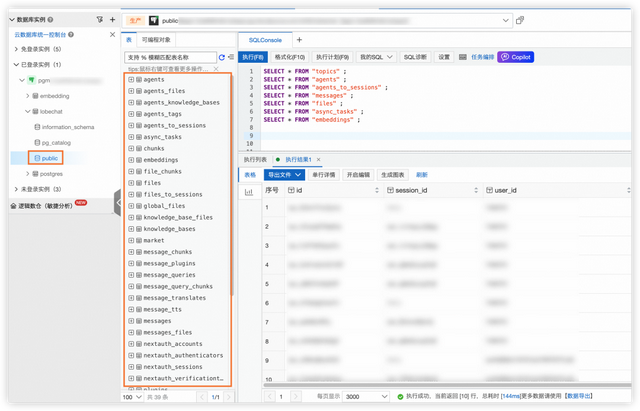
Task: Open the 导出文件 dropdown
Action: (284, 175)
